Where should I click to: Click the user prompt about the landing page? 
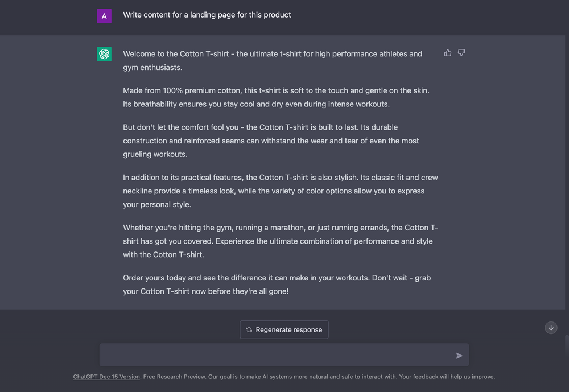[207, 15]
